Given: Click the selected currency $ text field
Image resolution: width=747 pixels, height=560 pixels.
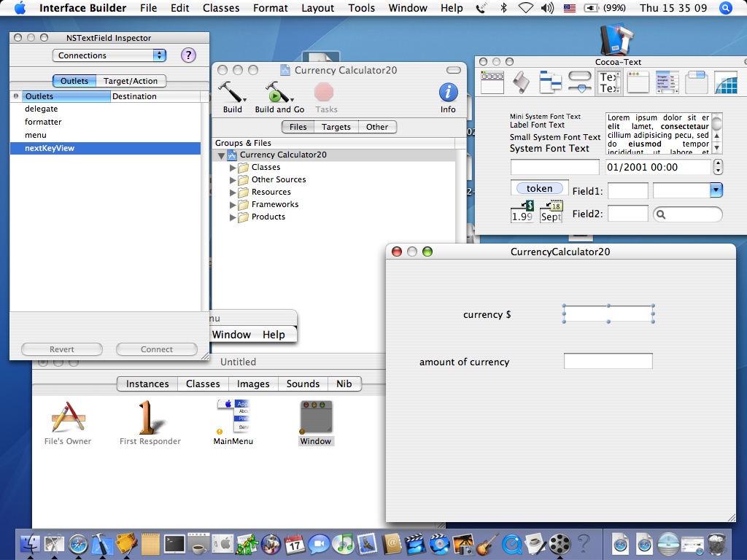Looking at the screenshot, I should (x=608, y=314).
